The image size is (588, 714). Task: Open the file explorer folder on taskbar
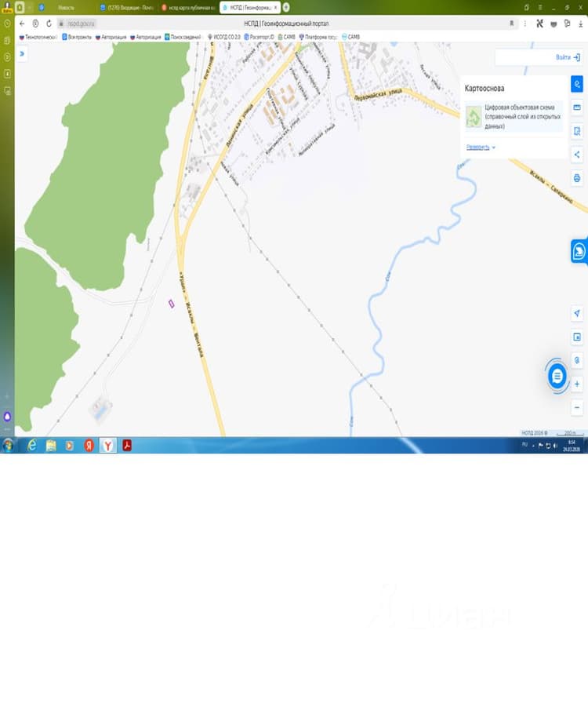point(51,446)
